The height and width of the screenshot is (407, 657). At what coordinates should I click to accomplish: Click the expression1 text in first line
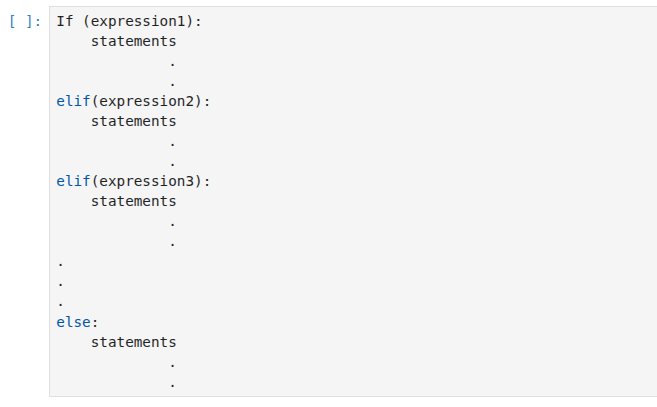(x=138, y=21)
